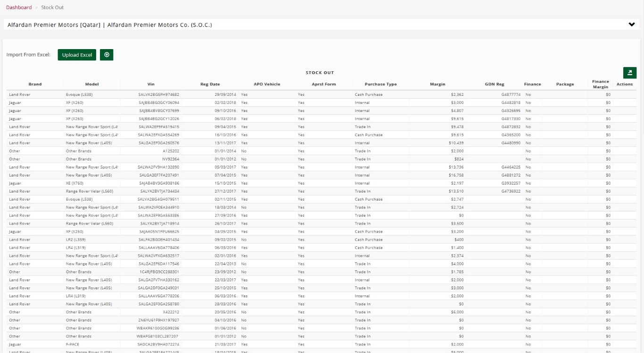644x353 pixels.
Task: Click the Model column header
Action: pos(92,84)
